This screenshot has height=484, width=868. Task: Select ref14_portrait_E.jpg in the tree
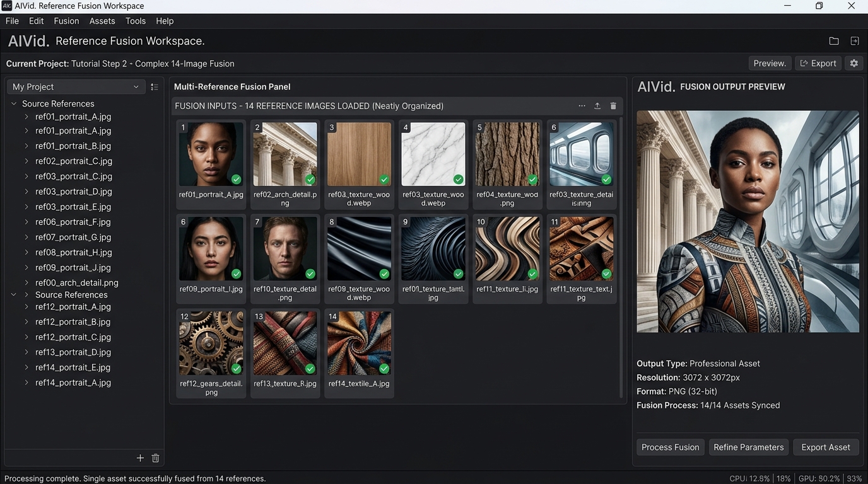click(73, 367)
